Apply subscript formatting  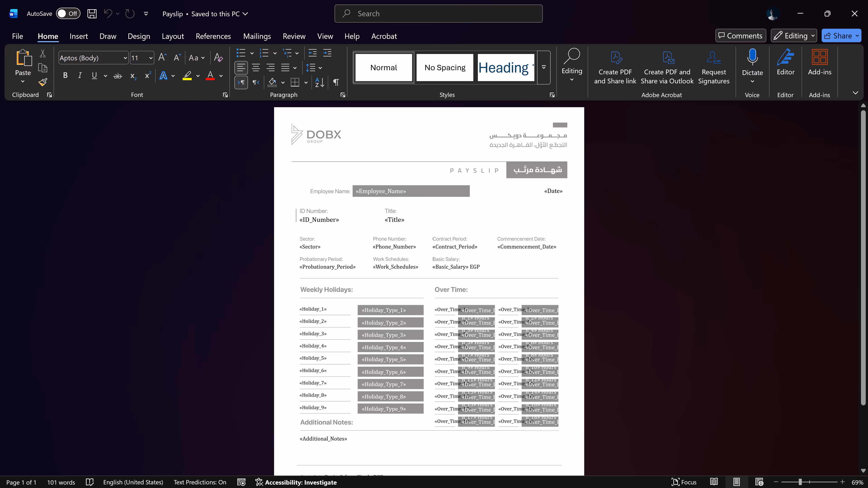coord(133,76)
